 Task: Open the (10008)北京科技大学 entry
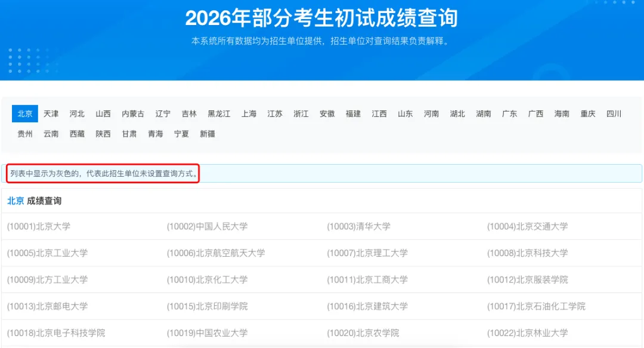click(528, 253)
